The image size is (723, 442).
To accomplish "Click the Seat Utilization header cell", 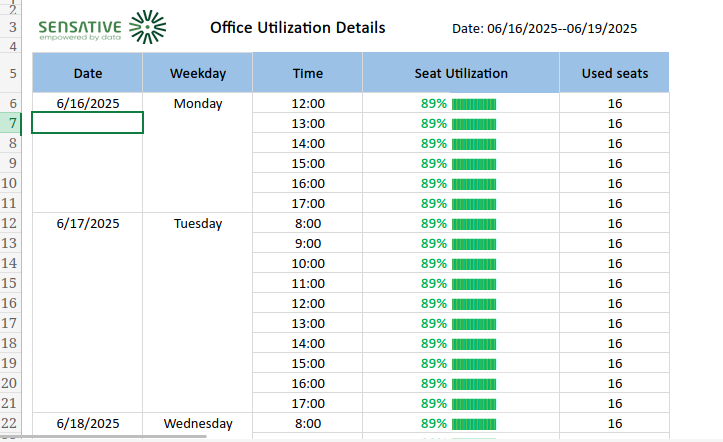I will click(x=460, y=73).
